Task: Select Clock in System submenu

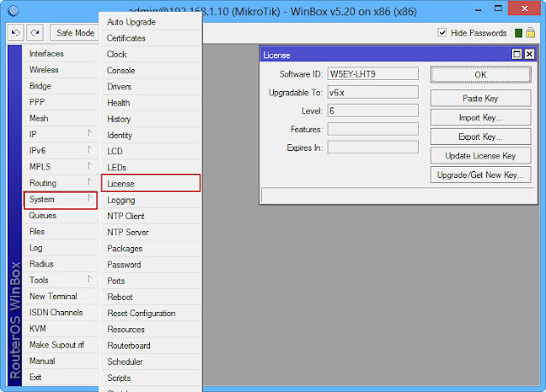Action: [x=151, y=55]
